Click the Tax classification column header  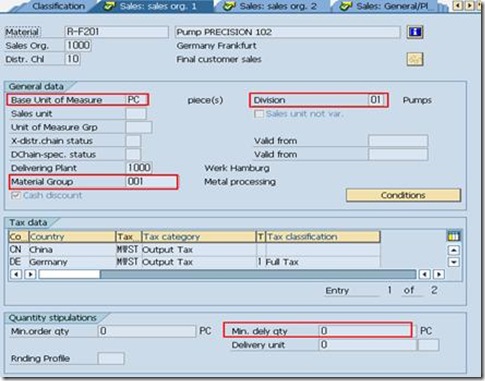323,237
